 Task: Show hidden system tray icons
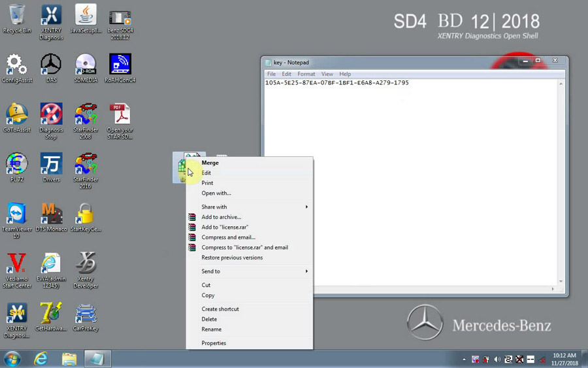pos(465,360)
